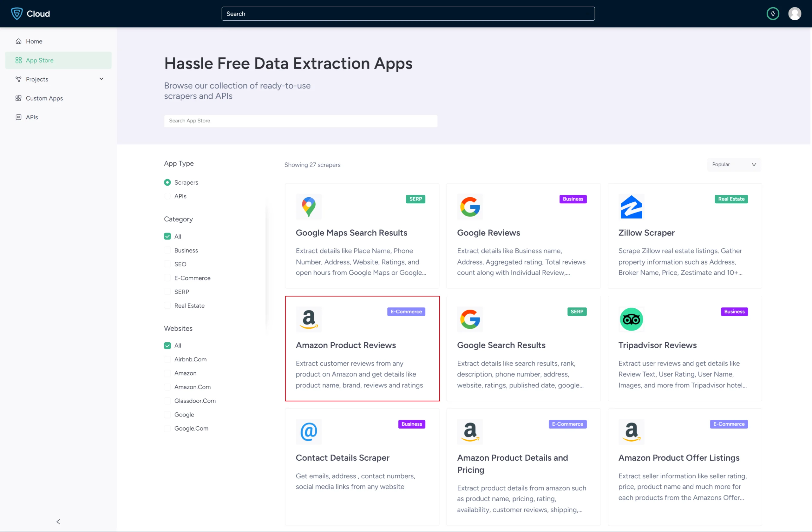
Task: Open Google Reviews scraper title
Action: (x=488, y=233)
